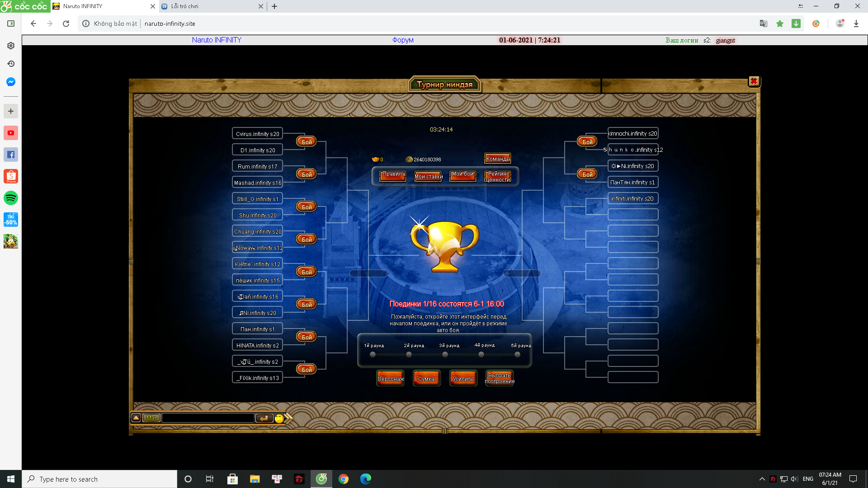The image size is (868, 488).
Task: Click Бой for kimnochi vs Shunko match
Action: pos(587,141)
